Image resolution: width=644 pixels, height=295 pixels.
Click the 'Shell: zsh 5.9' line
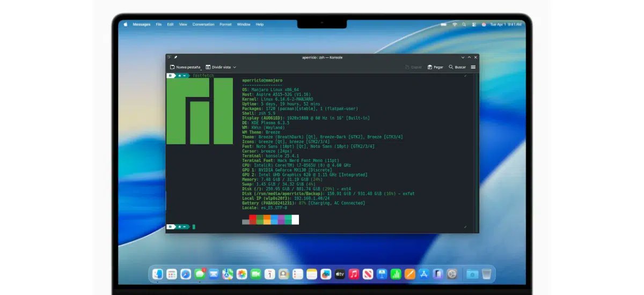click(259, 113)
